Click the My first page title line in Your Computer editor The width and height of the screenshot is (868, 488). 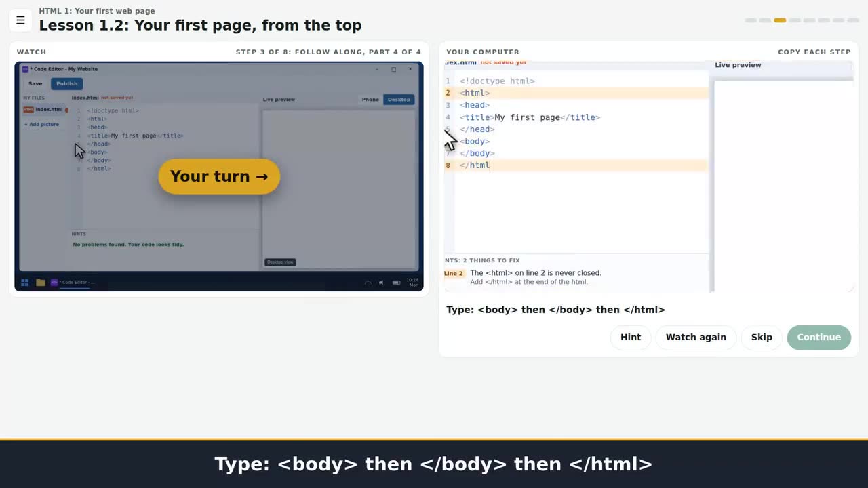(530, 117)
